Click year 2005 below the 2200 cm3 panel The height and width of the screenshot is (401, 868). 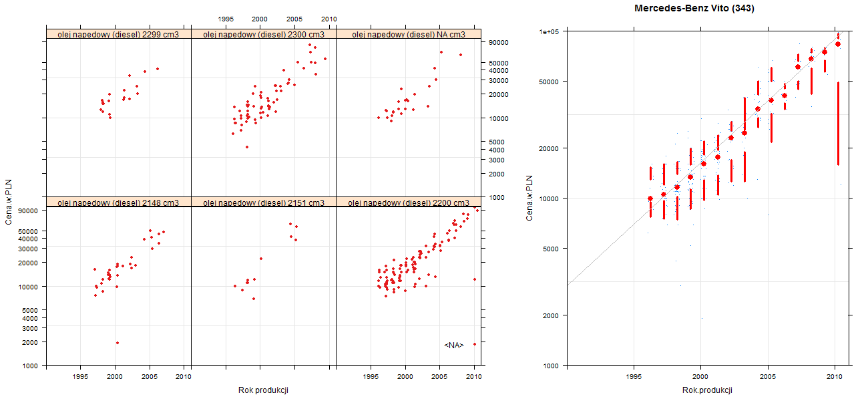[x=440, y=377]
